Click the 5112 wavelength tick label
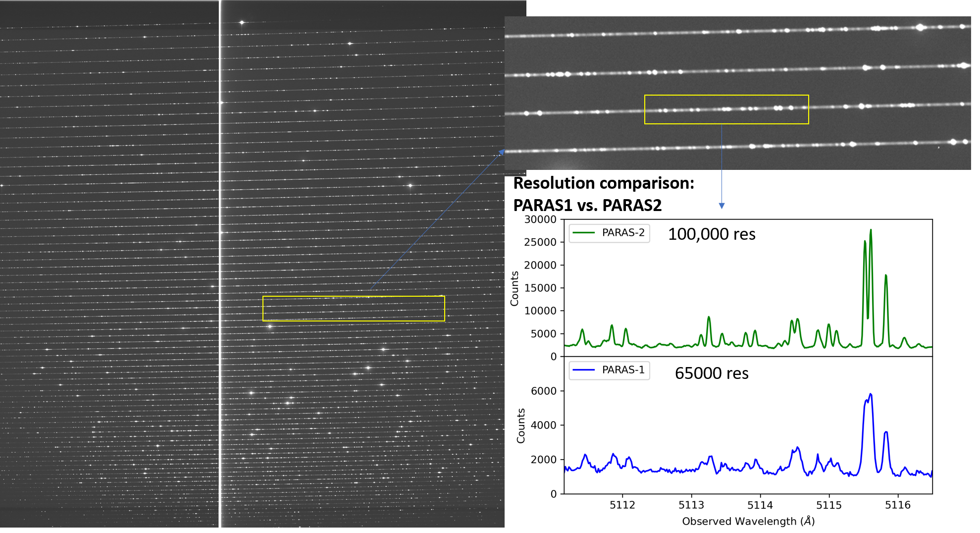 tap(622, 505)
